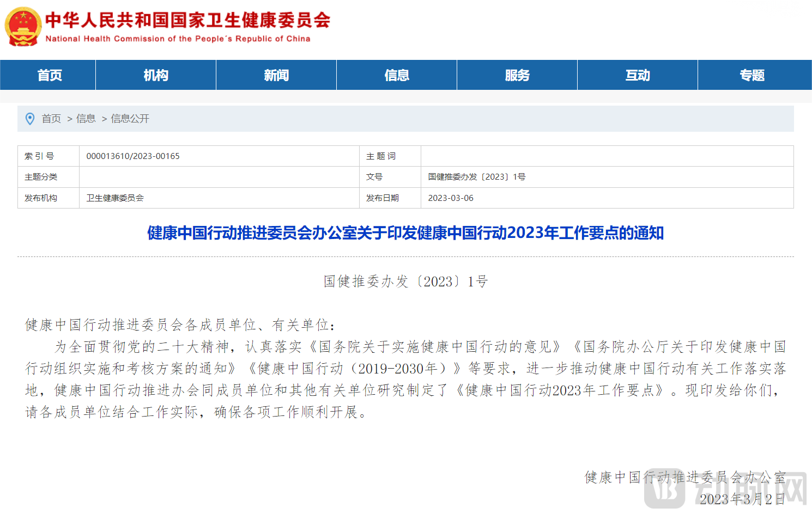The height and width of the screenshot is (514, 812).
Task: Select the 新闻 navigation tab
Action: pos(276,75)
